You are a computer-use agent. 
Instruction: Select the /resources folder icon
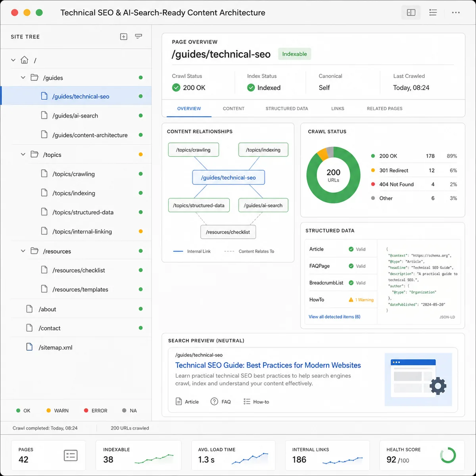pyautogui.click(x=35, y=251)
